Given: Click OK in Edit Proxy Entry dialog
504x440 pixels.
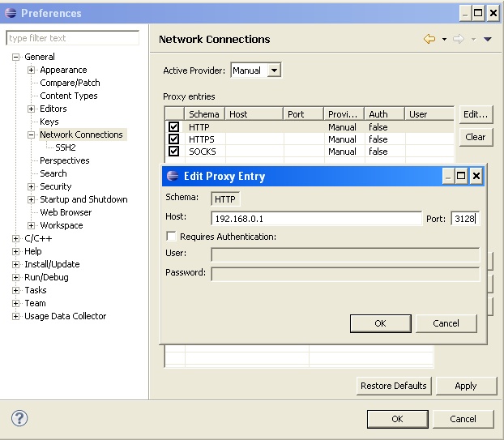Looking at the screenshot, I should click(380, 323).
